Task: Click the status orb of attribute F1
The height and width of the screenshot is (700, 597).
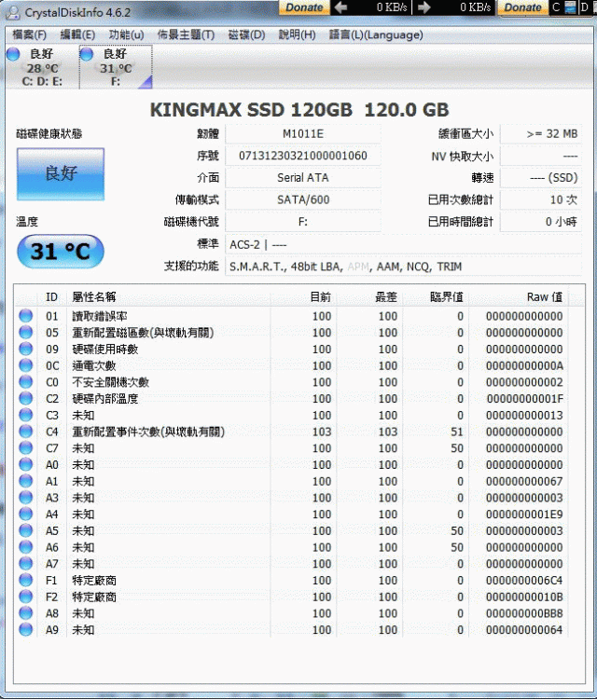Action: click(26, 580)
